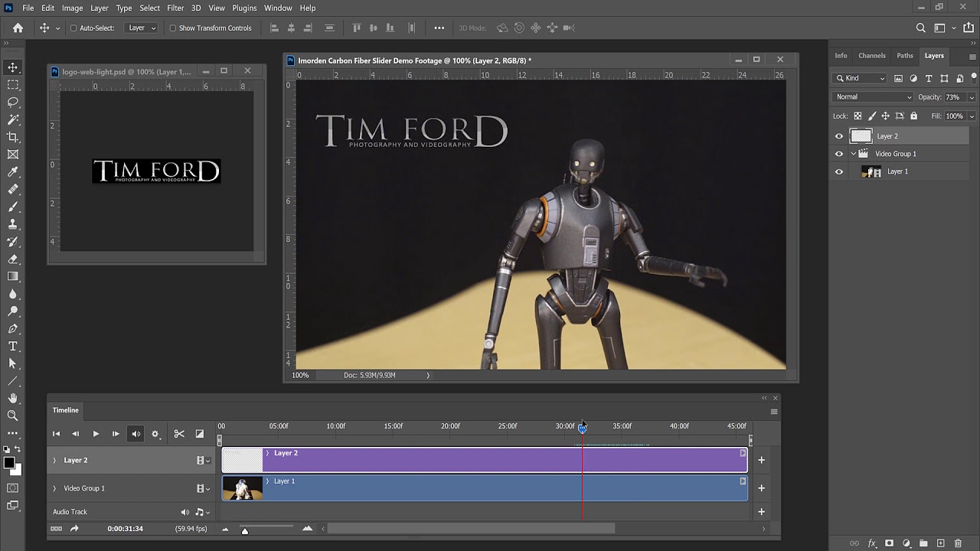The image size is (980, 551).
Task: Enable the Auto-Select checkbox
Action: pos(73,28)
